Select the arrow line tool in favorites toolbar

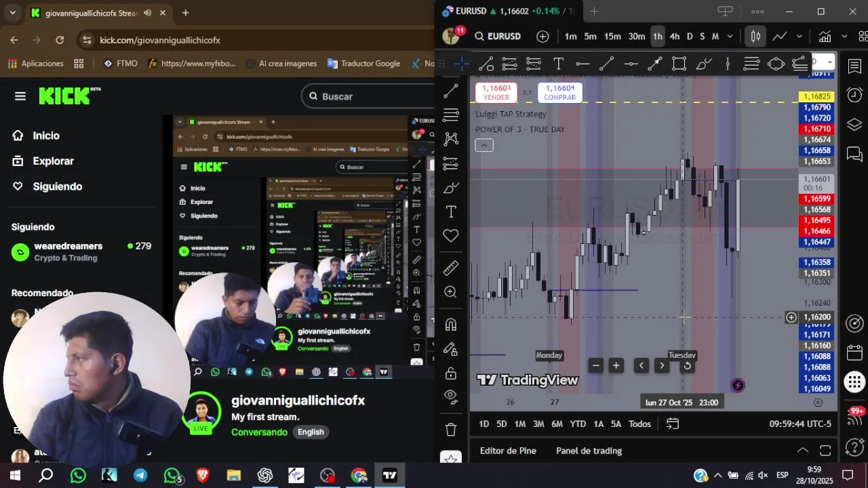coord(654,64)
